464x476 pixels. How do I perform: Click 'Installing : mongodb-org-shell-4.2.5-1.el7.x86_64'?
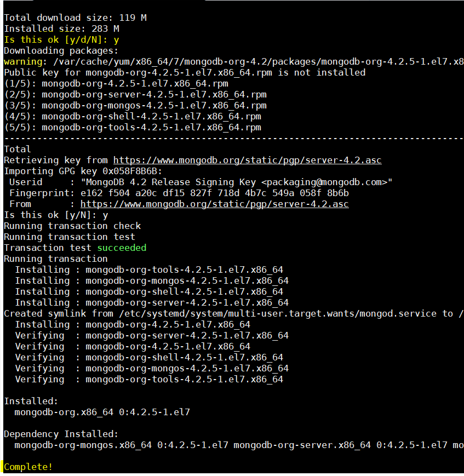(x=149, y=291)
